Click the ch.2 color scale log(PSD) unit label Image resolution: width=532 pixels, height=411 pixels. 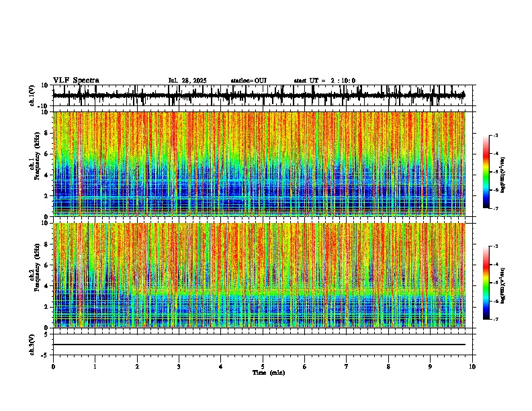click(503, 286)
